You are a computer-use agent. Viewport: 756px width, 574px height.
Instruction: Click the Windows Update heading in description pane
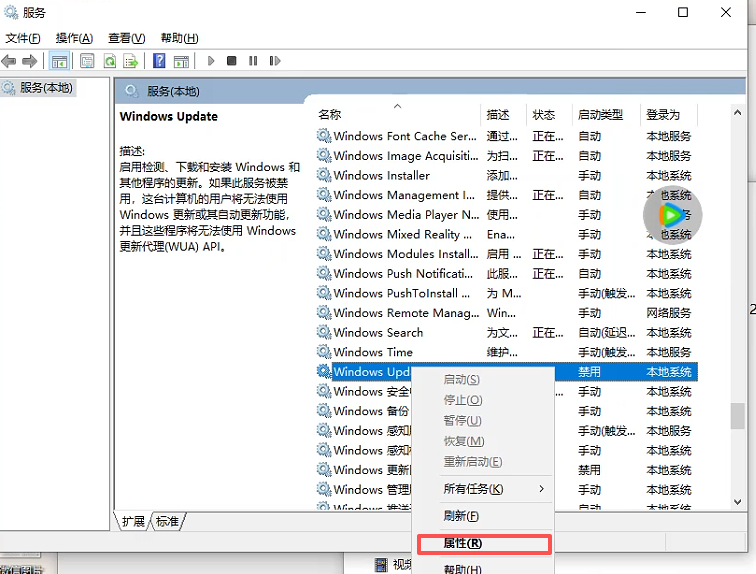(169, 116)
